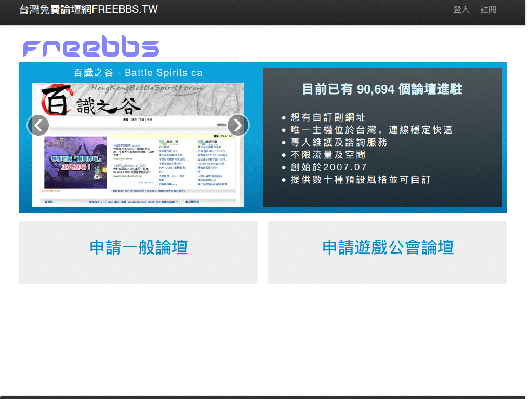
Task: Click the bullet text 專人維護及諮詢服務
Action: (339, 142)
